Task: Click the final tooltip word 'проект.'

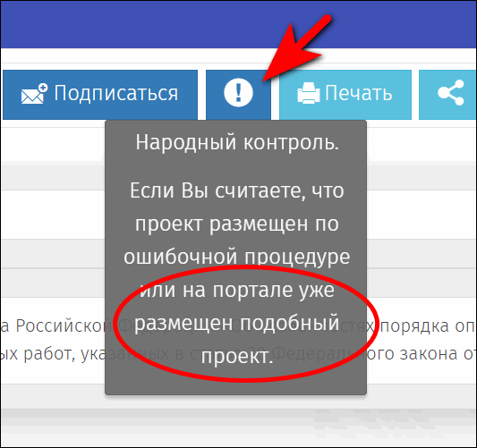Action: click(x=236, y=356)
